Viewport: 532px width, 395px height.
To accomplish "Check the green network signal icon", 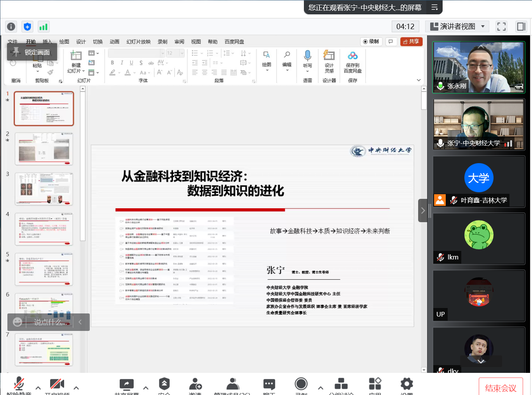I will 43,26.
